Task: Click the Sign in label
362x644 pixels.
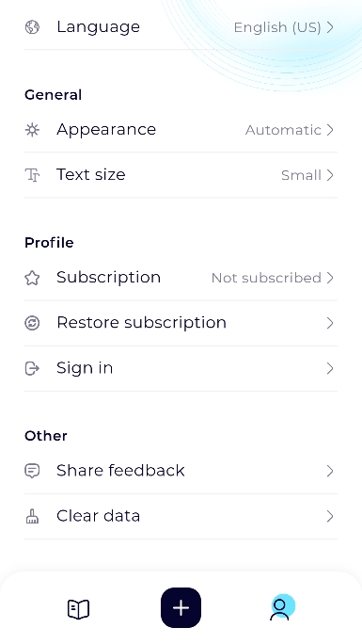Action: click(x=85, y=368)
